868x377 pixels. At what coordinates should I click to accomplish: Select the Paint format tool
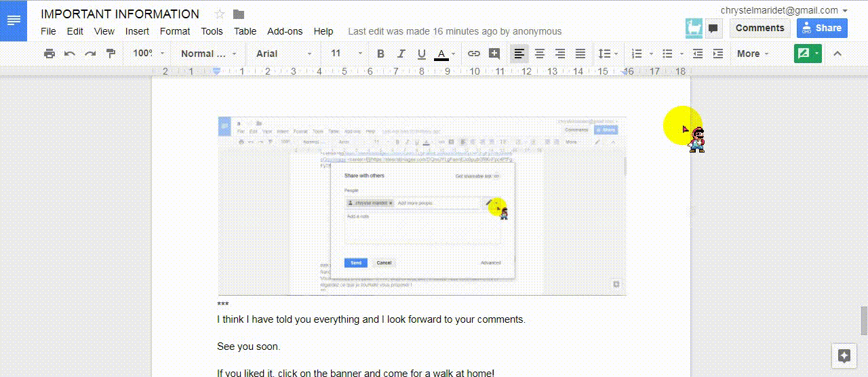tap(111, 54)
